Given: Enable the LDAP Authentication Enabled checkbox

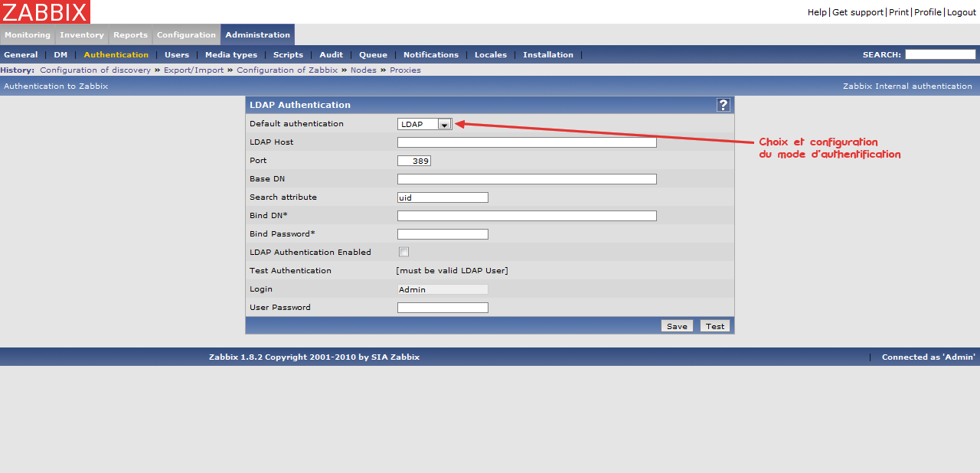Looking at the screenshot, I should tap(403, 252).
